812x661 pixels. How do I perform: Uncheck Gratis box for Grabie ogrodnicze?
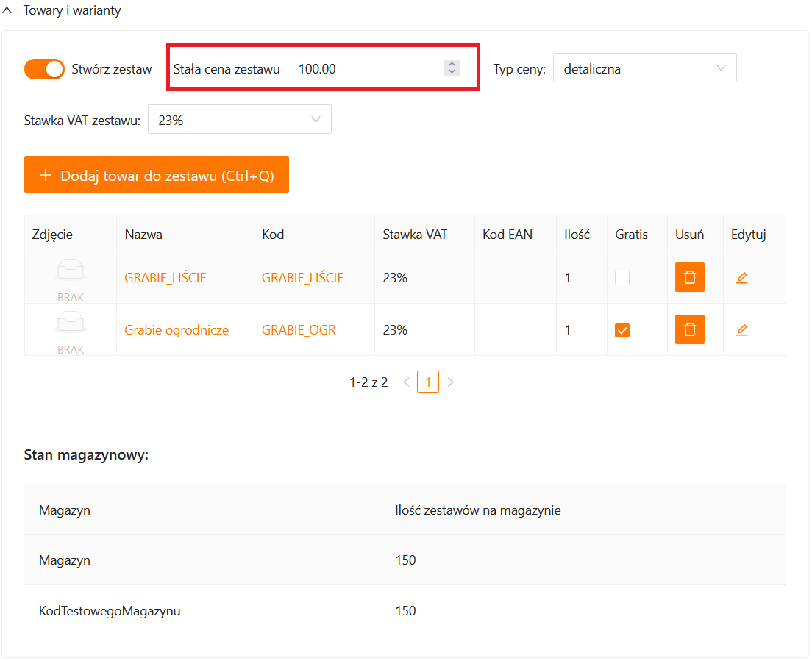622,330
